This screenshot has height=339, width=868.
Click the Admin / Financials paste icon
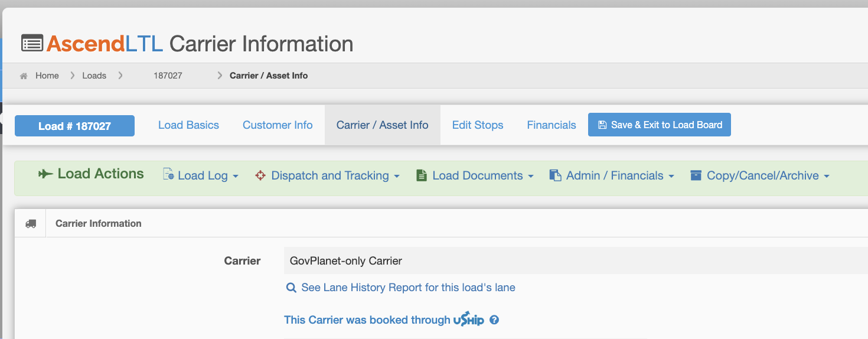(x=555, y=175)
